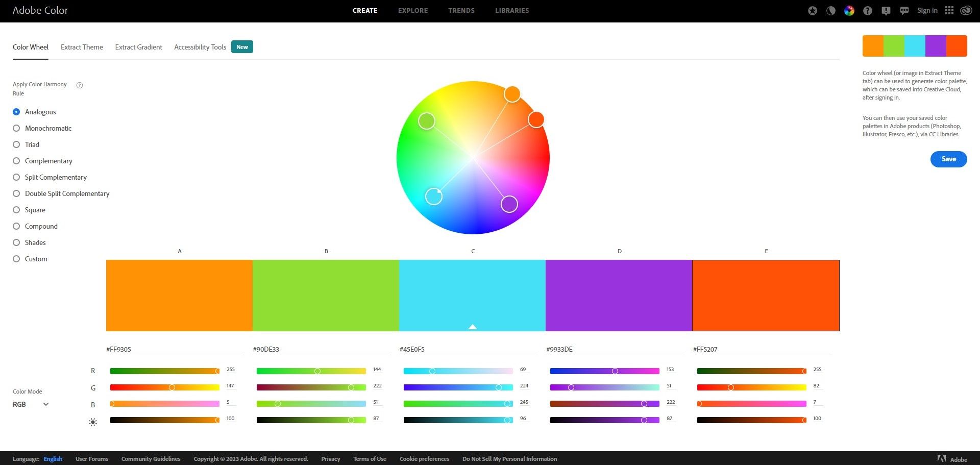The image size is (980, 465).
Task: Choose the Triad harmony rule
Action: [26, 144]
